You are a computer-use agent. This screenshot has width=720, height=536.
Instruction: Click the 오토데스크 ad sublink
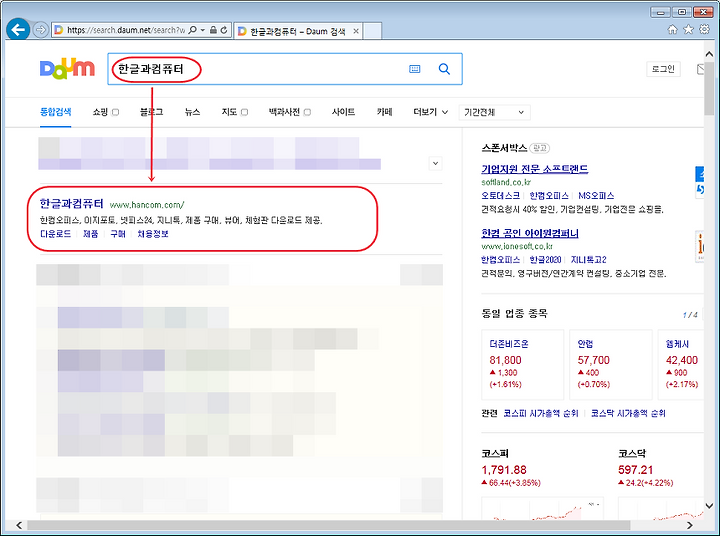tap(501, 196)
